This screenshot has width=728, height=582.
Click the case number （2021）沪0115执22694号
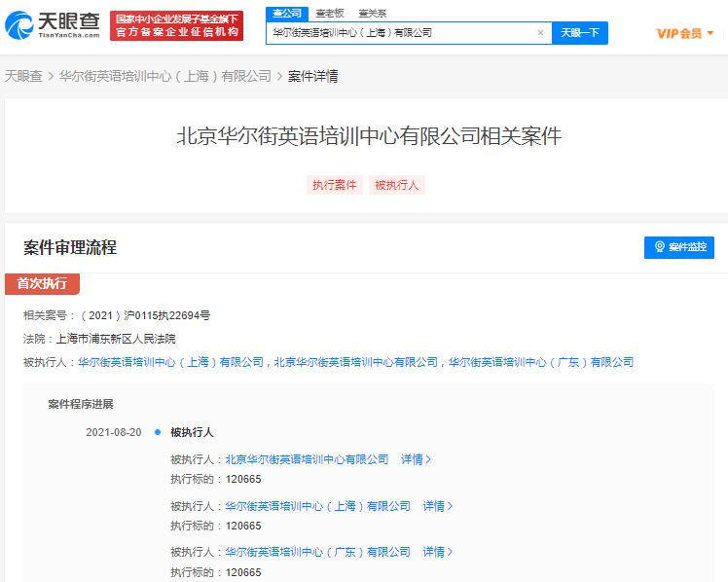[x=145, y=315]
